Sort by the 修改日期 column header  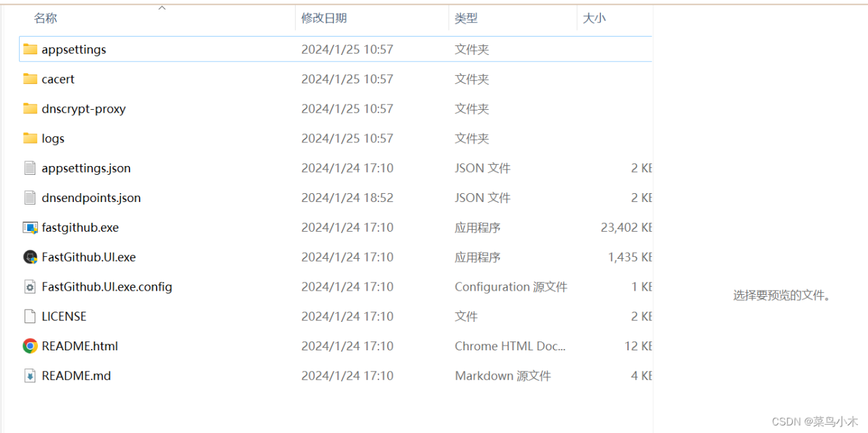coord(324,19)
